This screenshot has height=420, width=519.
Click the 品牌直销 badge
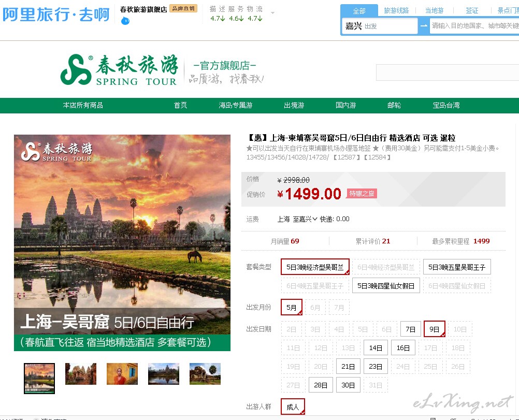(183, 9)
